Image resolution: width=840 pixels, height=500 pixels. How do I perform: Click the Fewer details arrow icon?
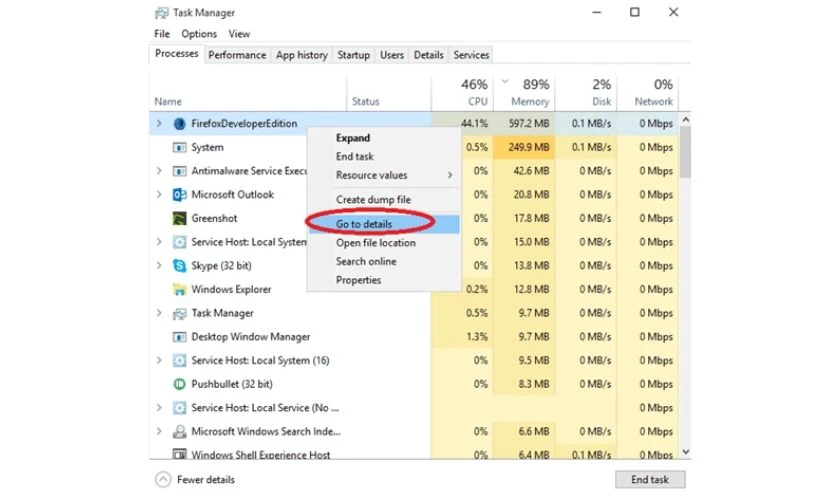pyautogui.click(x=163, y=480)
